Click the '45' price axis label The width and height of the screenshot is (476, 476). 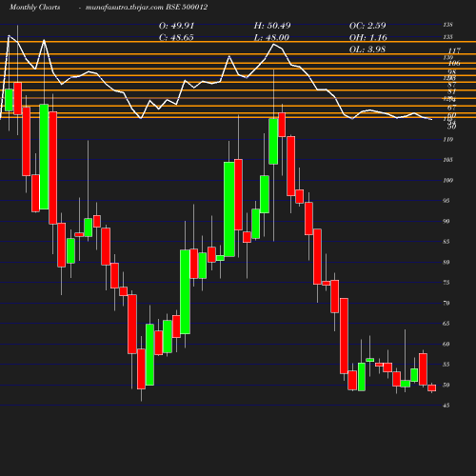point(446,406)
